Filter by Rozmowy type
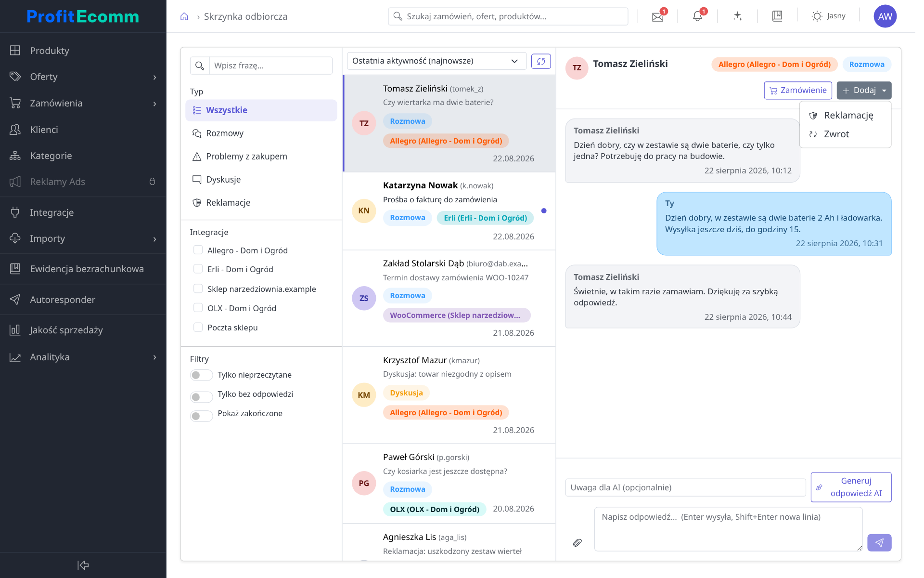 pos(261,133)
